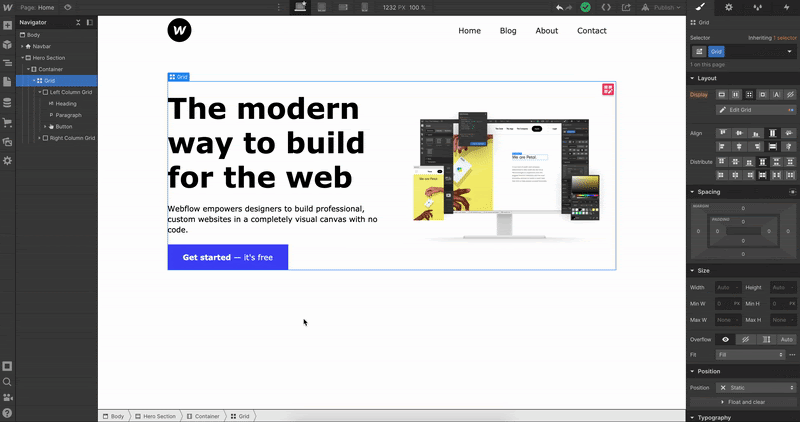800x422 pixels.
Task: Click the Get started button on canvas
Action: [228, 257]
